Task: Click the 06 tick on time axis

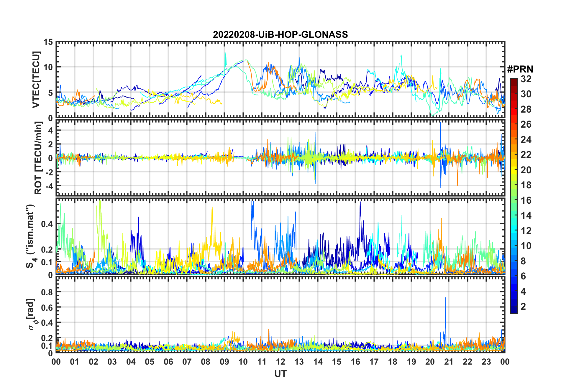Action: tap(168, 362)
